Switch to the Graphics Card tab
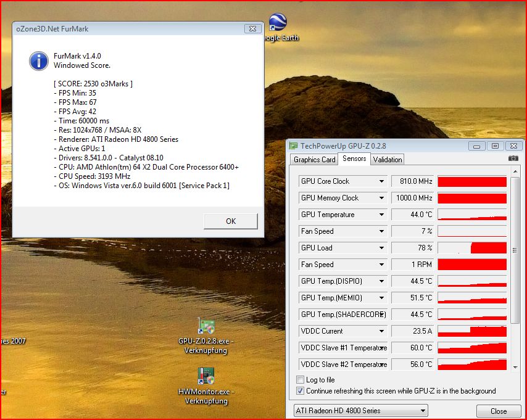This screenshot has width=527, height=420. [314, 160]
